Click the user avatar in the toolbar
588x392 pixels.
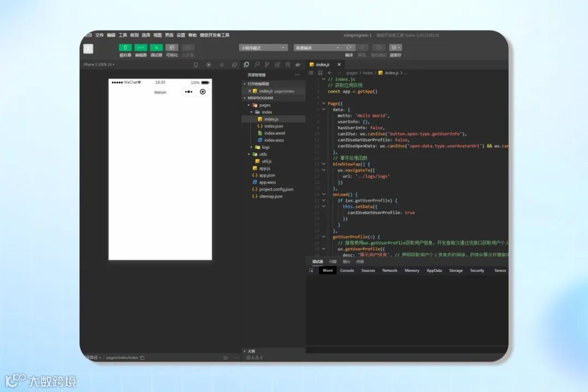(88, 49)
